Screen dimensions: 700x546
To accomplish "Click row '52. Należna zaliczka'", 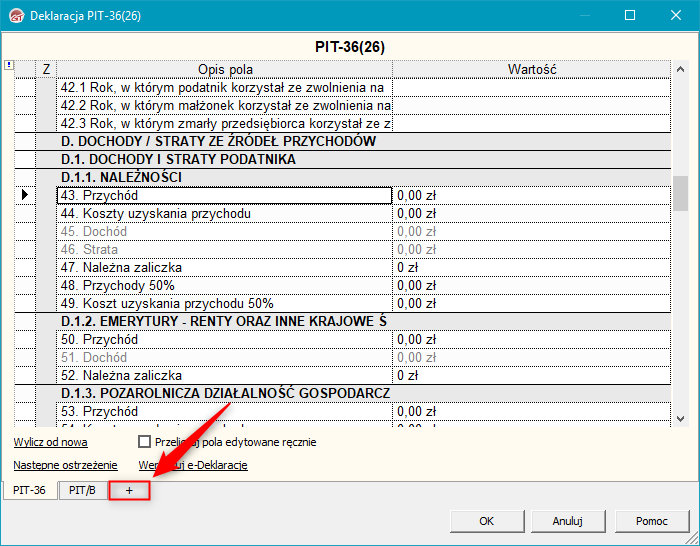I will coord(225,375).
